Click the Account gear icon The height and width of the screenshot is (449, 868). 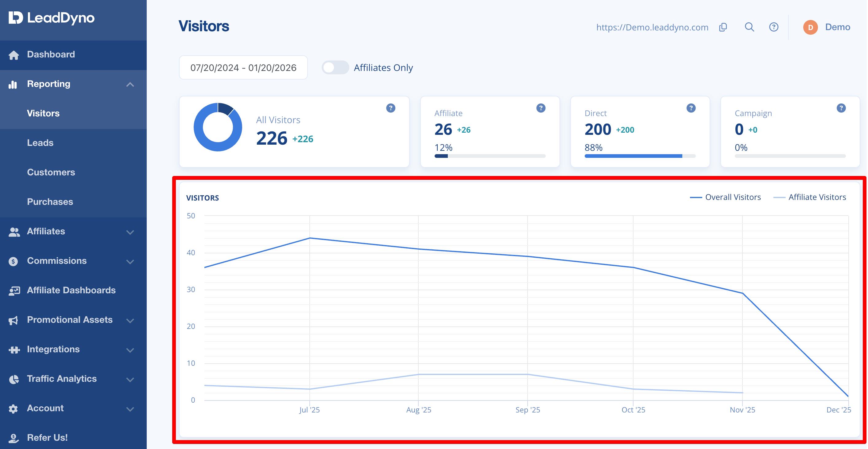[x=13, y=408]
